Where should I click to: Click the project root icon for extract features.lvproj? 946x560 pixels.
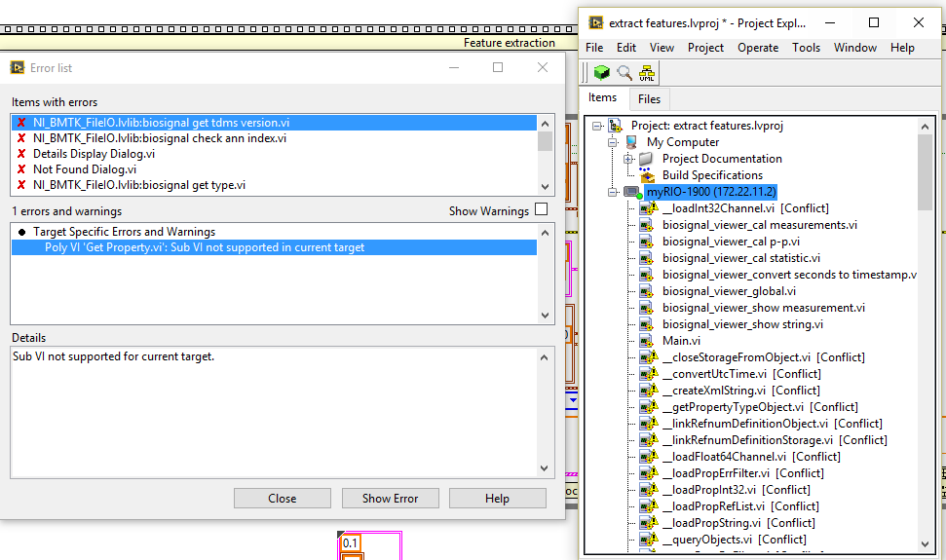(616, 126)
